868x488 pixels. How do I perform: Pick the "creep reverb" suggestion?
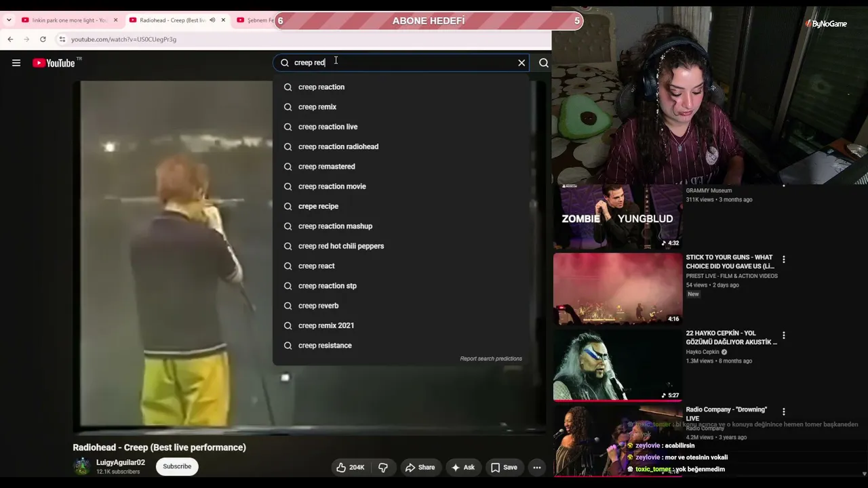401,306
